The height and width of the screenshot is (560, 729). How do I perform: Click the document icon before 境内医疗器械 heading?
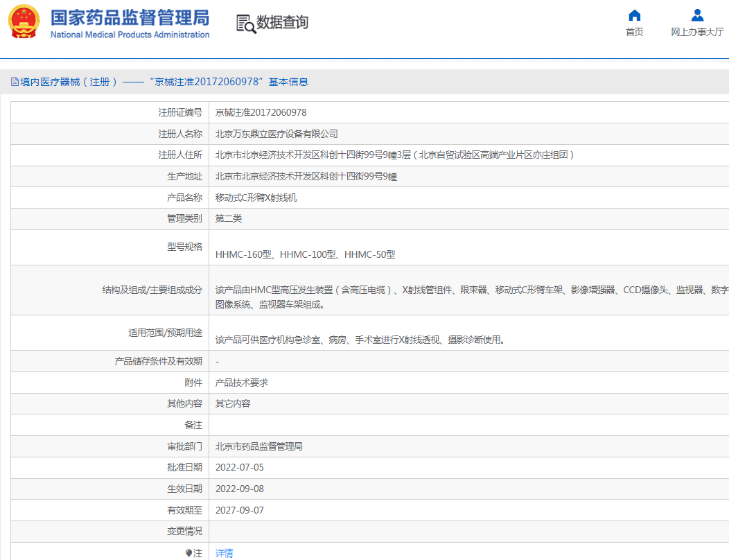(15, 82)
